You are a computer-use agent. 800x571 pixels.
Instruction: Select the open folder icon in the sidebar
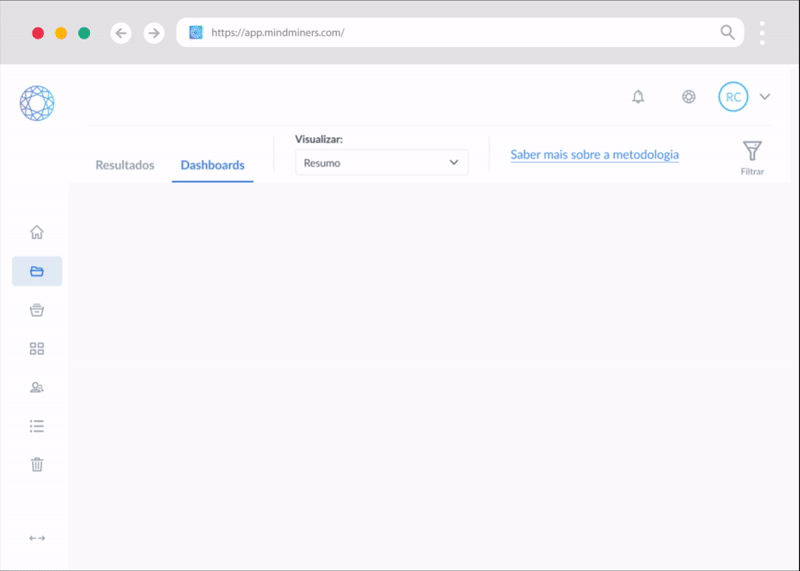[37, 271]
